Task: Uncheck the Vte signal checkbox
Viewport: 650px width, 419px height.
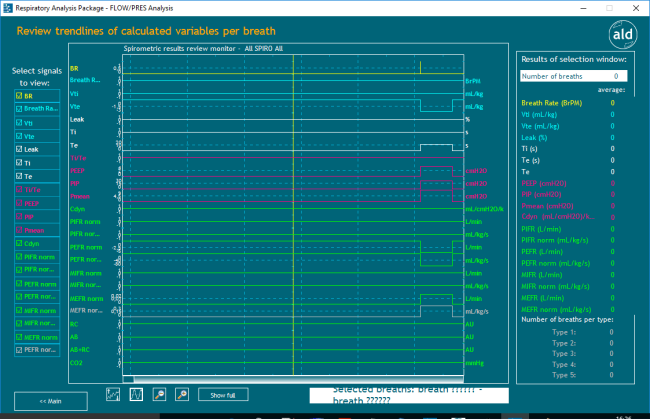Action: point(19,135)
